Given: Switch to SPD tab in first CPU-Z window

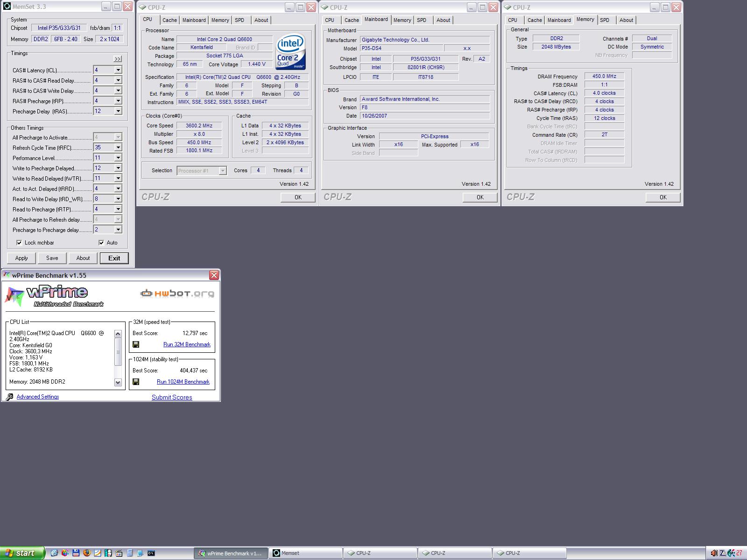Looking at the screenshot, I should (240, 20).
